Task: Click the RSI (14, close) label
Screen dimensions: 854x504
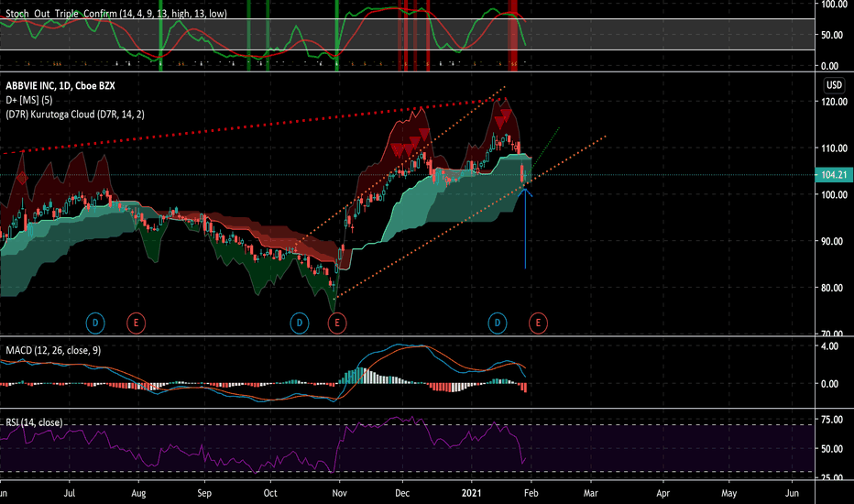Action: pyautogui.click(x=34, y=422)
